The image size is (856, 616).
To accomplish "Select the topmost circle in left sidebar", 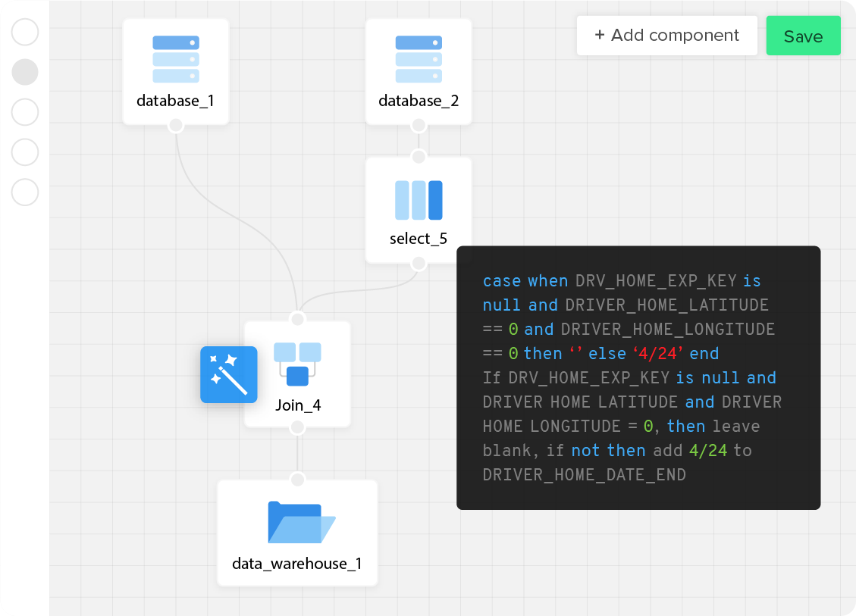I will (25, 33).
